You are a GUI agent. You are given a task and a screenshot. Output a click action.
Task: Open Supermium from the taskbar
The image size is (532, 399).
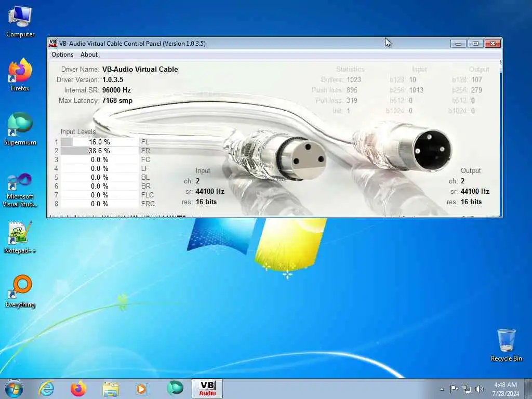[x=175, y=388]
